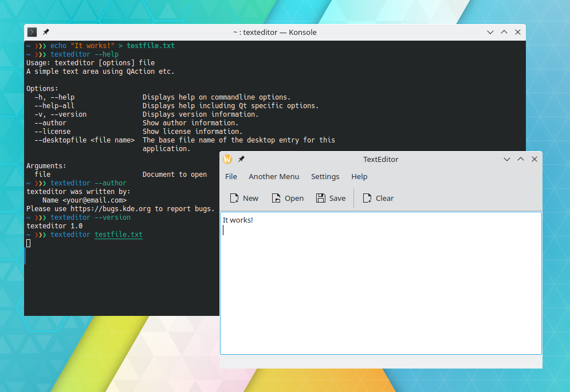Click the Clear document icon
570x392 pixels.
pyautogui.click(x=367, y=197)
